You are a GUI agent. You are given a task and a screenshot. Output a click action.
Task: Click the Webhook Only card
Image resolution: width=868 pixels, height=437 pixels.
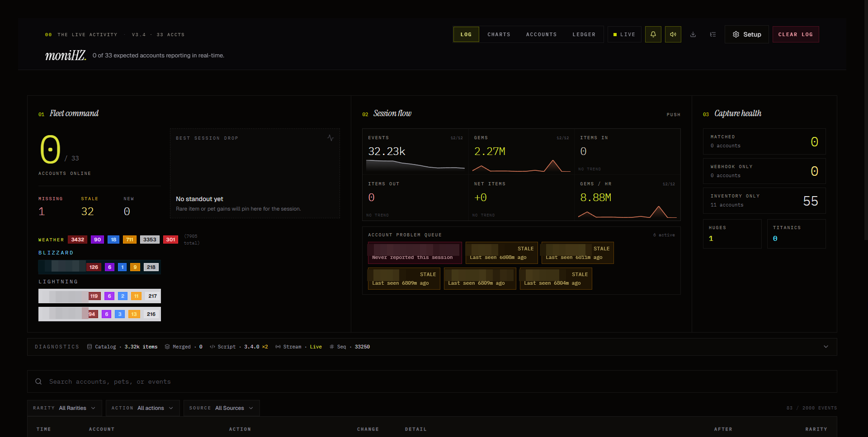tap(764, 171)
